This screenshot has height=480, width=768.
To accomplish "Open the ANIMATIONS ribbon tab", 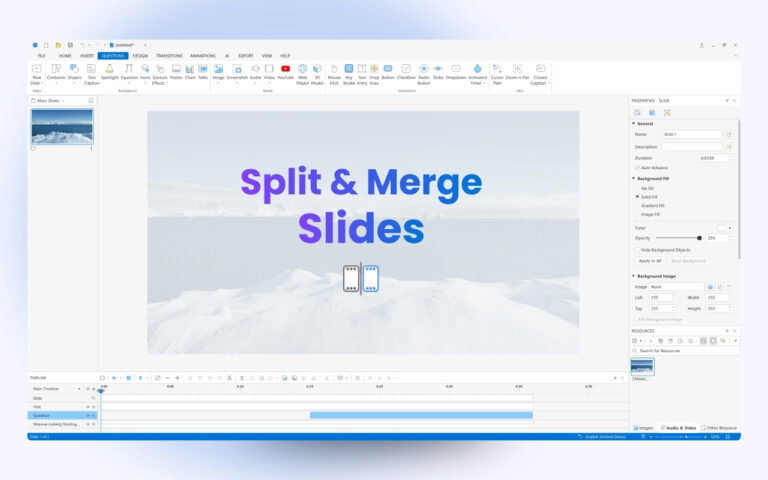I will [203, 56].
